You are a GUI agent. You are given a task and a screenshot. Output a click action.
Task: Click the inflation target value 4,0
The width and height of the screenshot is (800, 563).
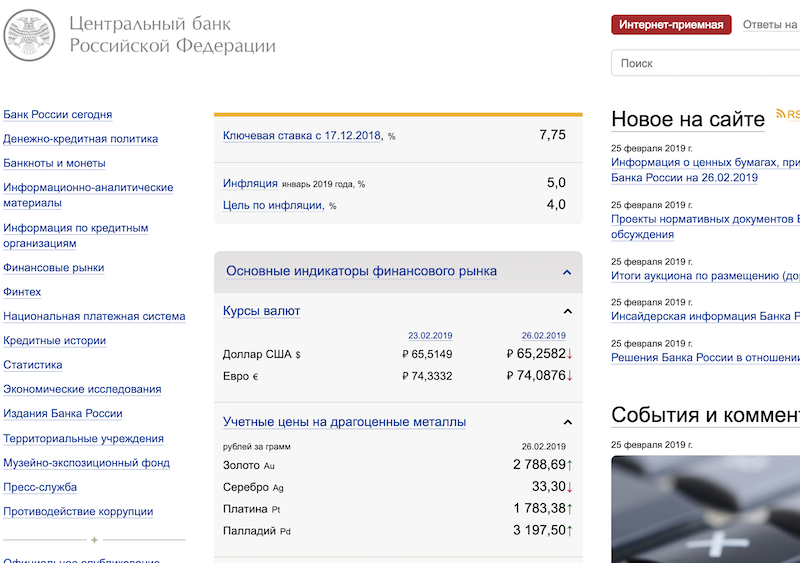556,205
